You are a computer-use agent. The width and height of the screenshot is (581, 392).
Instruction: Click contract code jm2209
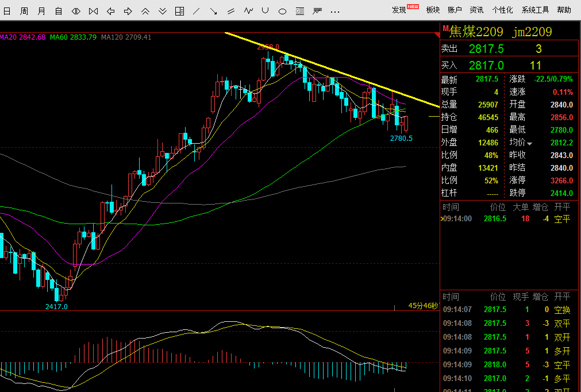pos(532,32)
